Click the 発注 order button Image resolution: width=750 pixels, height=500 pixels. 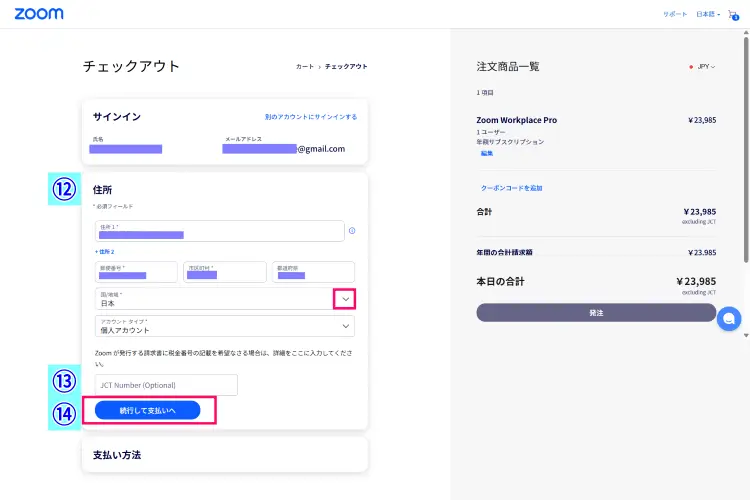pyautogui.click(x=596, y=312)
